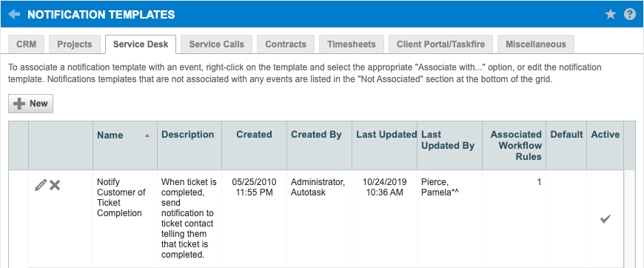Open the Miscellaneous tab
Screen dimensions: 644x268
pos(536,44)
